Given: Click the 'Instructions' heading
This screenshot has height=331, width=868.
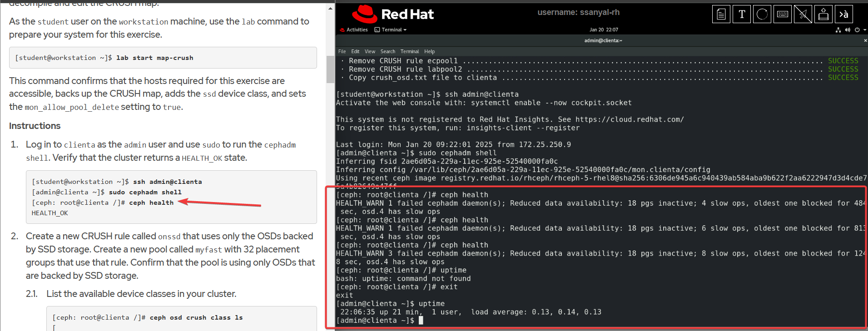Looking at the screenshot, I should (35, 126).
